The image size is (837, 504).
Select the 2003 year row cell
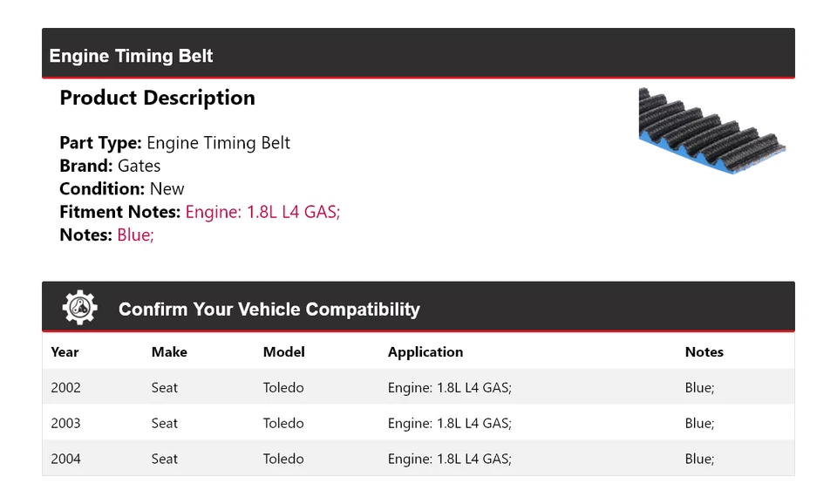pos(66,423)
